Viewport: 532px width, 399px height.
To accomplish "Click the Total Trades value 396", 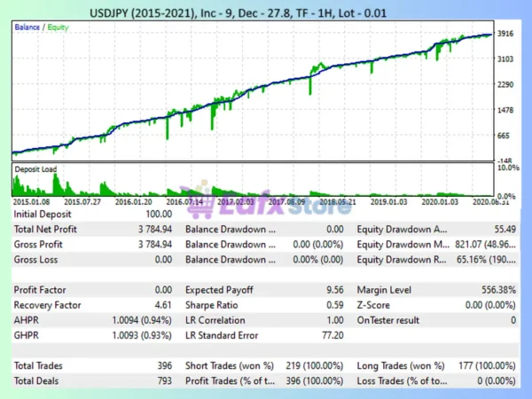I will 165,365.
